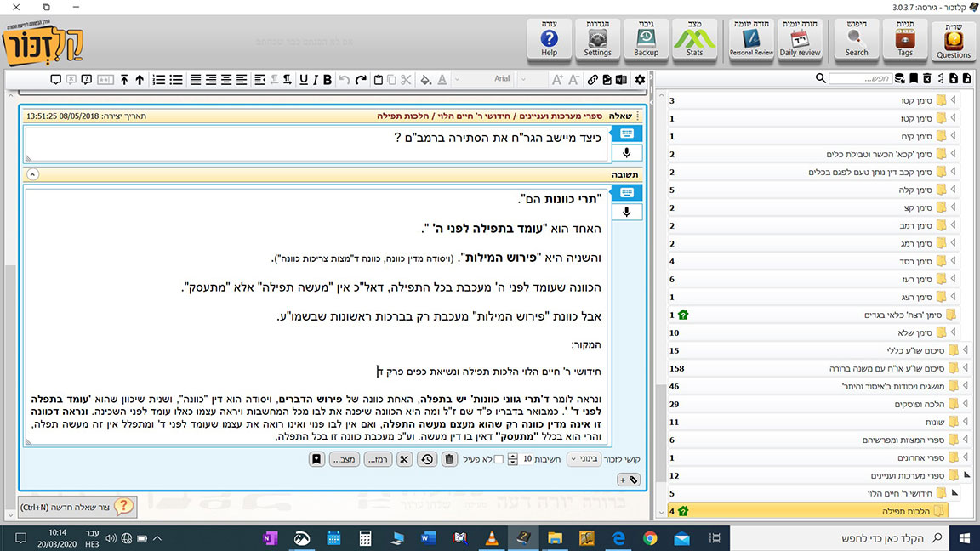Viewport: 980px width, 551px height.
Task: Click the create new question button
Action: point(77,507)
